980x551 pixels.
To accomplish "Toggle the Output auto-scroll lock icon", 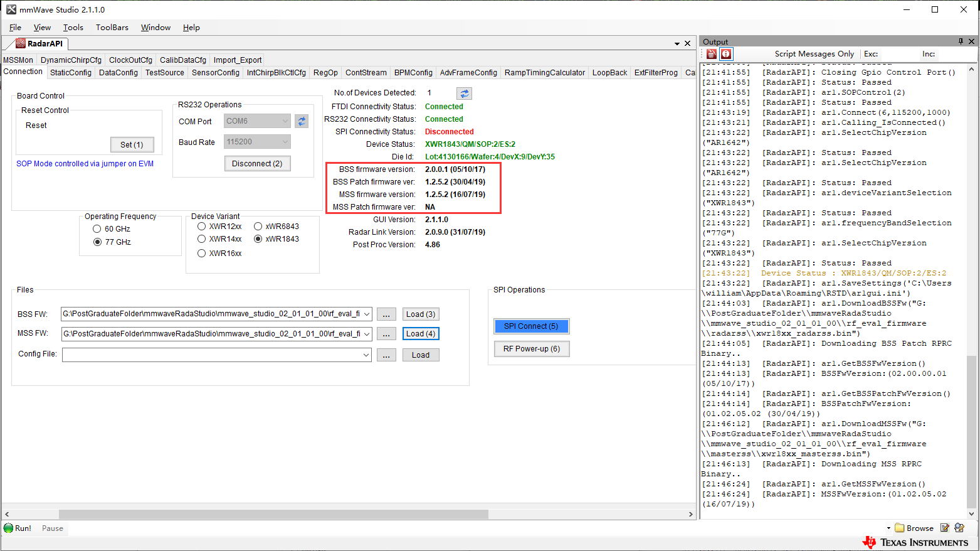I will [x=726, y=54].
